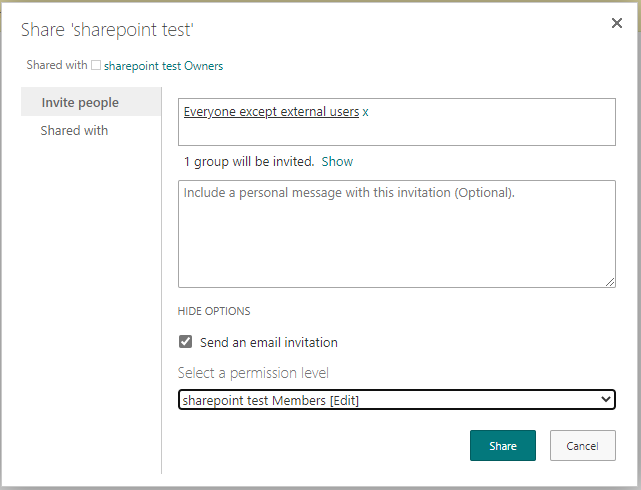Close the Share 'sharepoint test' dialog
The height and width of the screenshot is (490, 641).
coord(616,23)
